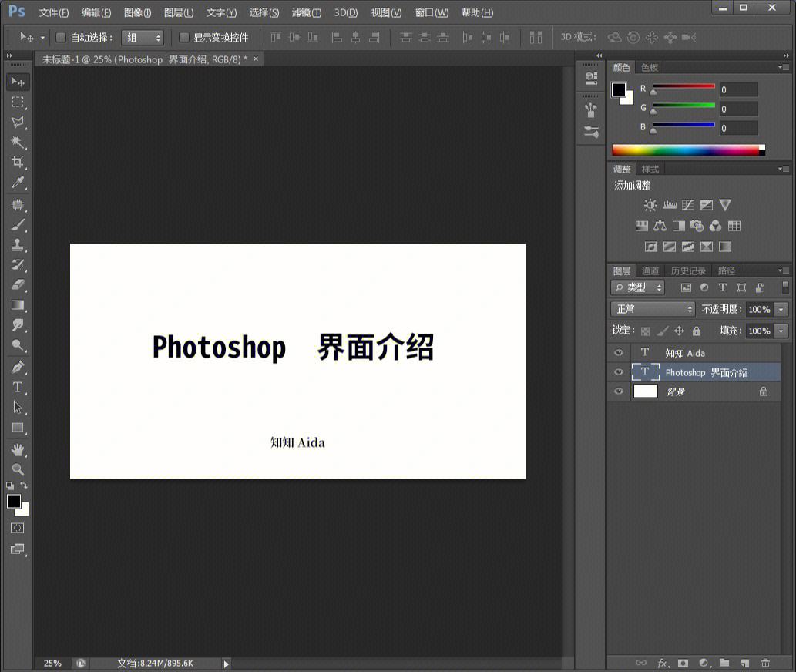This screenshot has height=672, width=796.
Task: Open the 滤镜(T) menu
Action: point(306,12)
